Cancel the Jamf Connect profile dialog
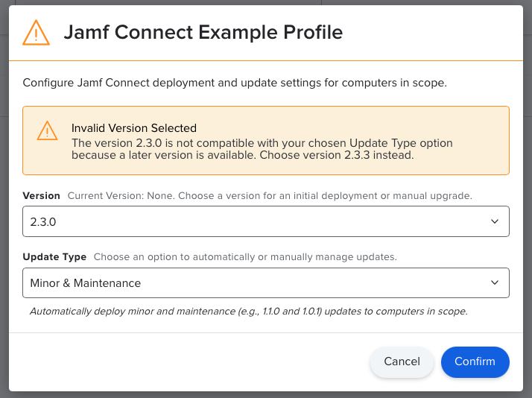Viewport: 532px width, 398px height. [402, 361]
